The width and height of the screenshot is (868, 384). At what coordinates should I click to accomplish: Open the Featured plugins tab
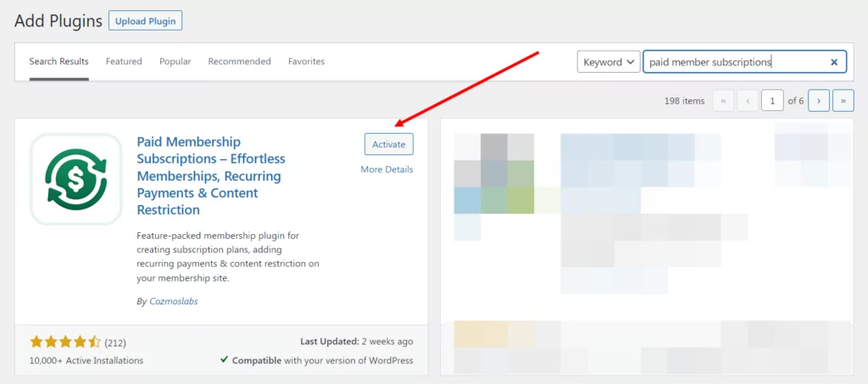(124, 61)
